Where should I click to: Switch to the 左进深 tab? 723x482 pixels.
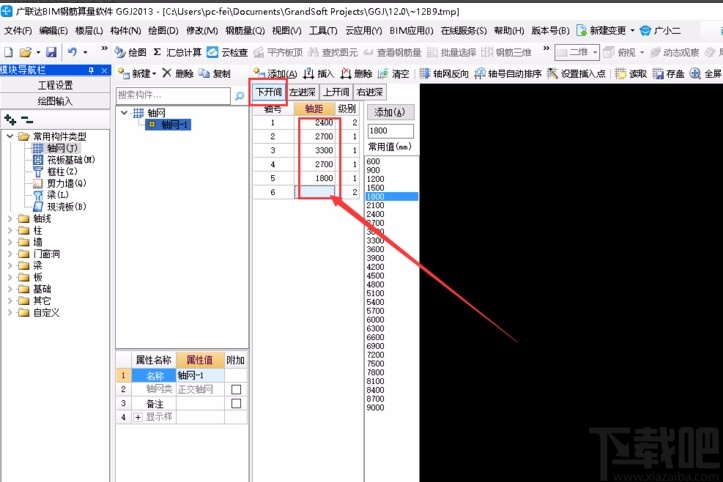(302, 92)
